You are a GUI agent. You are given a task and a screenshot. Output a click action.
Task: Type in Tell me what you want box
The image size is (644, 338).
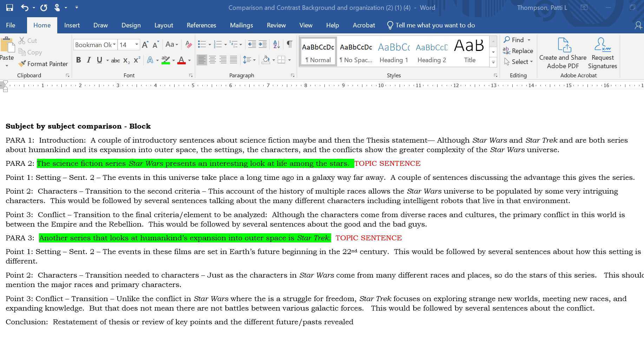[435, 25]
